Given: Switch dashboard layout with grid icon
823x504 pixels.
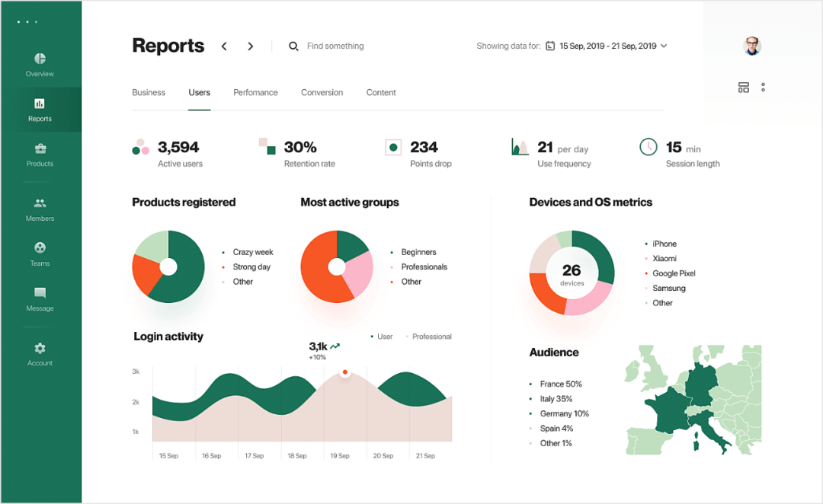Looking at the screenshot, I should tap(744, 88).
